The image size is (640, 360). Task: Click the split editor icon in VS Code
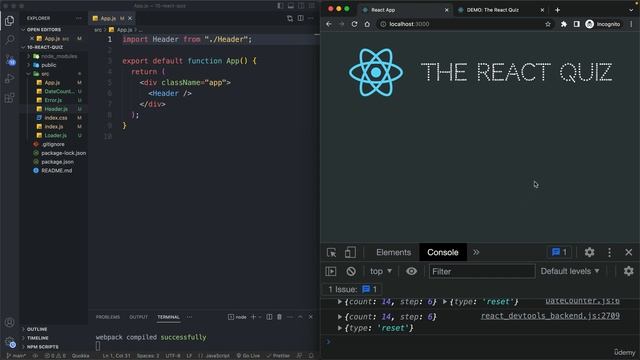[x=301, y=18]
